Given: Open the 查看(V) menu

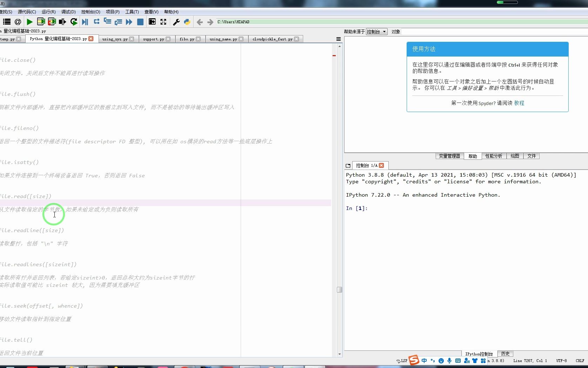Looking at the screenshot, I should point(151,12).
